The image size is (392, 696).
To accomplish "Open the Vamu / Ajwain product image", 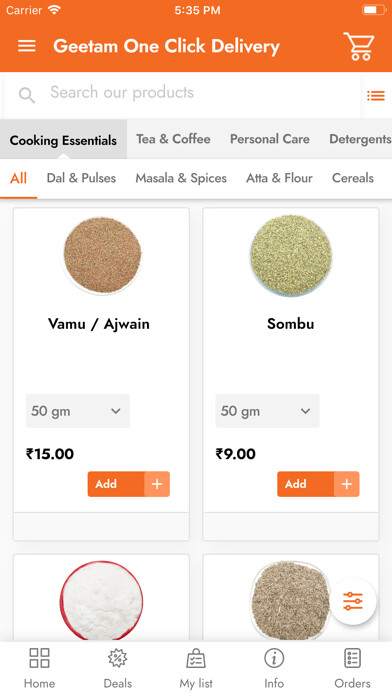I will click(x=102, y=255).
